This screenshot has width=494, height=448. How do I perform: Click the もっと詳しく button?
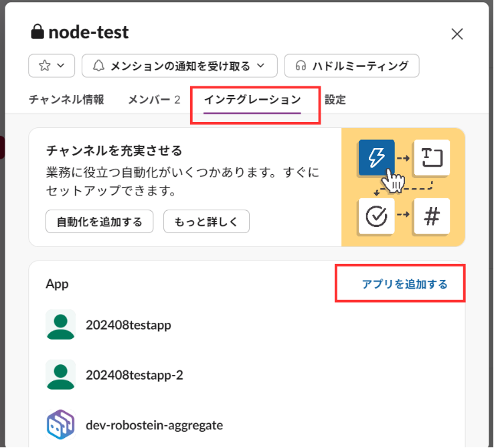(x=206, y=222)
